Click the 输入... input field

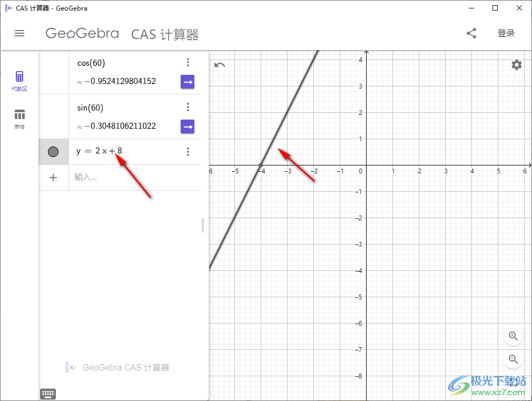[105, 178]
